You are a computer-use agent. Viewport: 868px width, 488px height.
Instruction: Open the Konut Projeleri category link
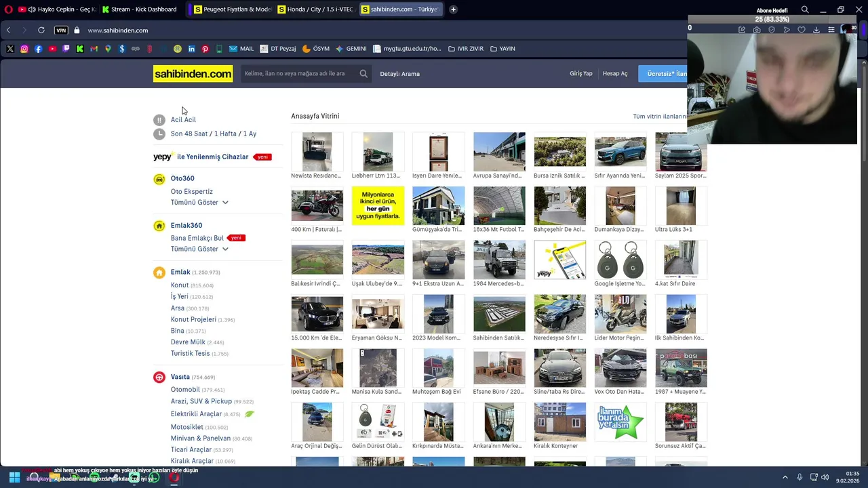coord(193,320)
